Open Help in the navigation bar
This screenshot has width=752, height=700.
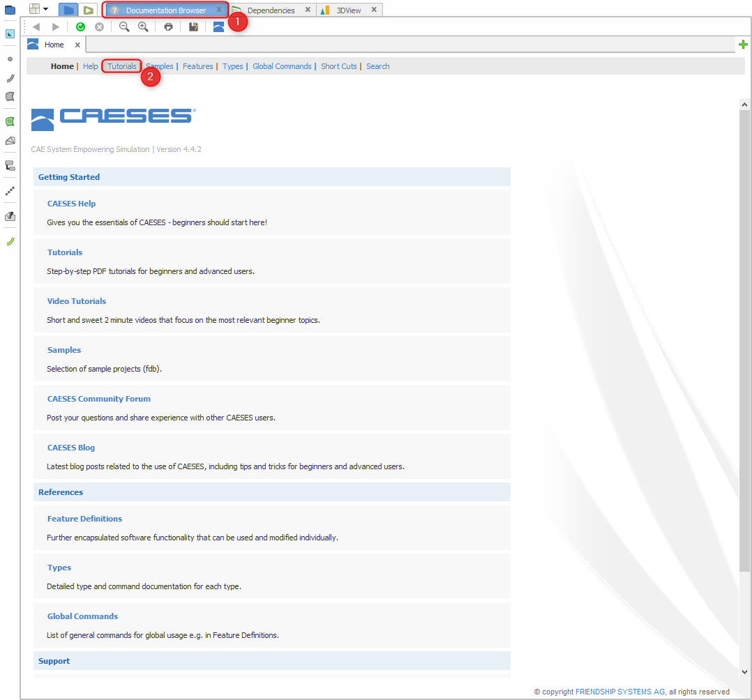tap(90, 66)
